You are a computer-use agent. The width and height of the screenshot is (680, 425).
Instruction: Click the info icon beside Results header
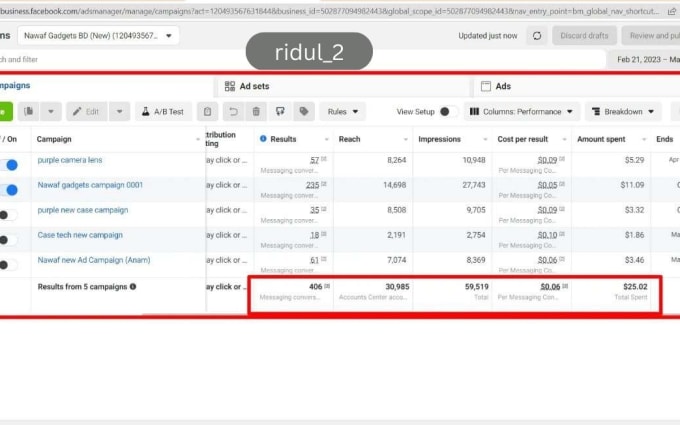click(263, 138)
